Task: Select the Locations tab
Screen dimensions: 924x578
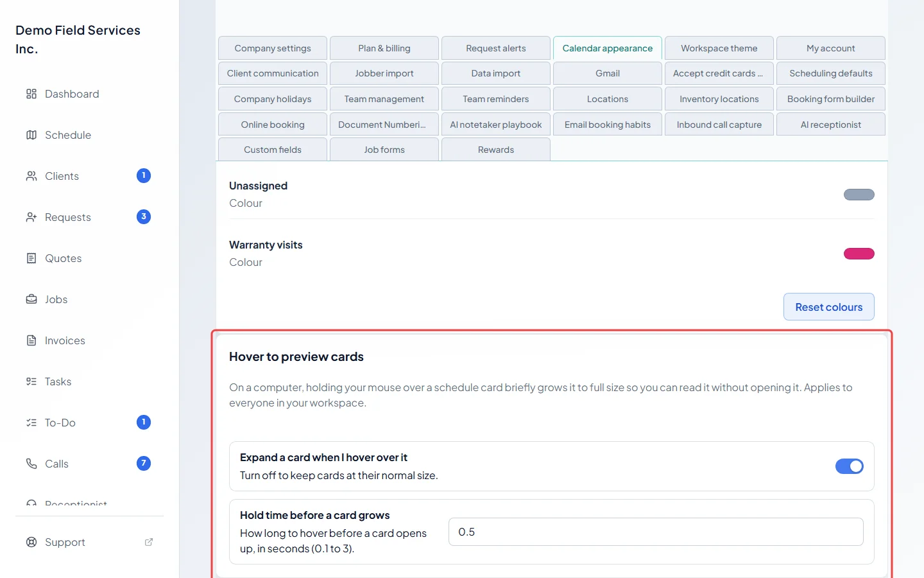Action: click(608, 99)
